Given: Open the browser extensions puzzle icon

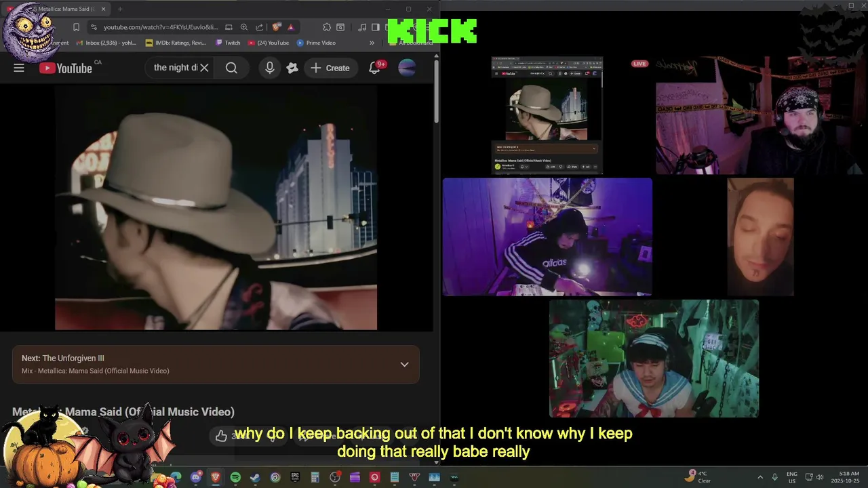Looking at the screenshot, I should [327, 27].
